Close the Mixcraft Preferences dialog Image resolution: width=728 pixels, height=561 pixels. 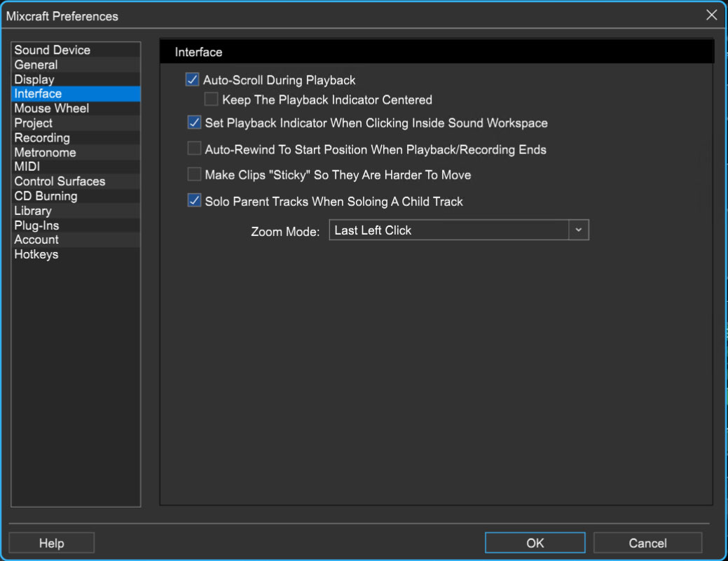click(x=711, y=15)
